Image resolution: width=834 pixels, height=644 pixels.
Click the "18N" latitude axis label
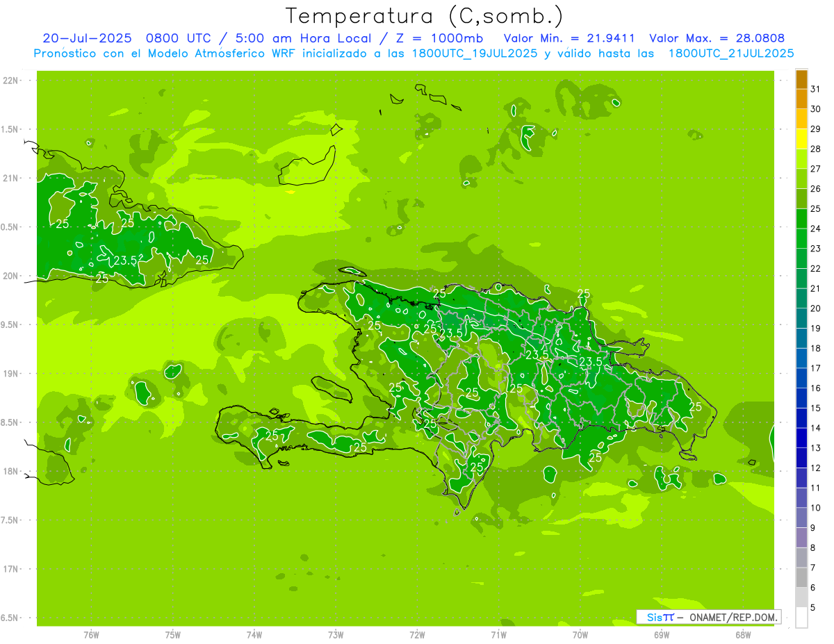tap(12, 471)
